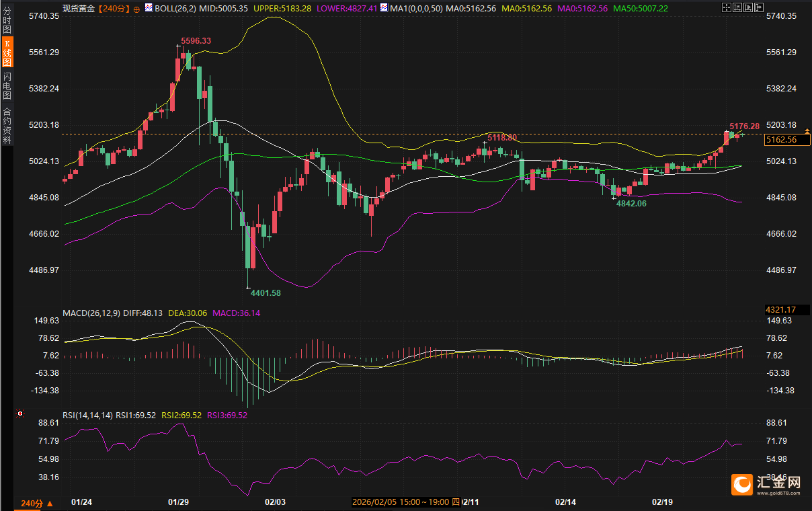Click the MACD(26,12,9) indicator label

[x=91, y=313]
